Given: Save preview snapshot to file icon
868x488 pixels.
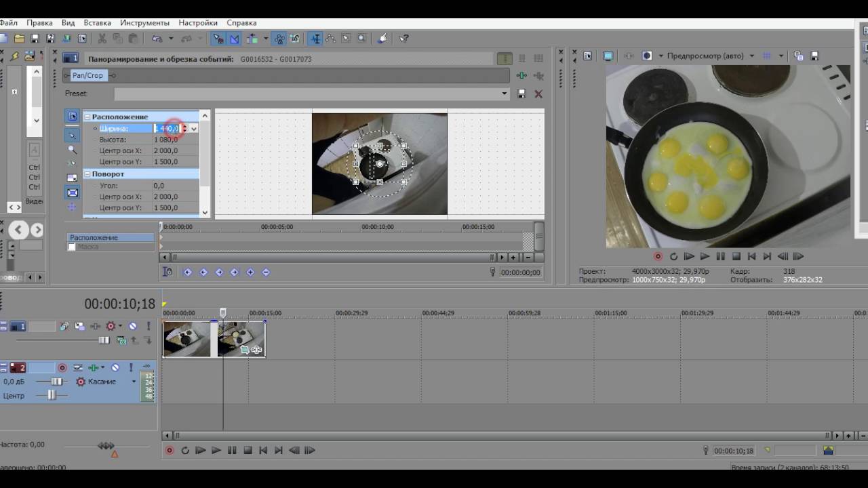Looking at the screenshot, I should tap(814, 56).
